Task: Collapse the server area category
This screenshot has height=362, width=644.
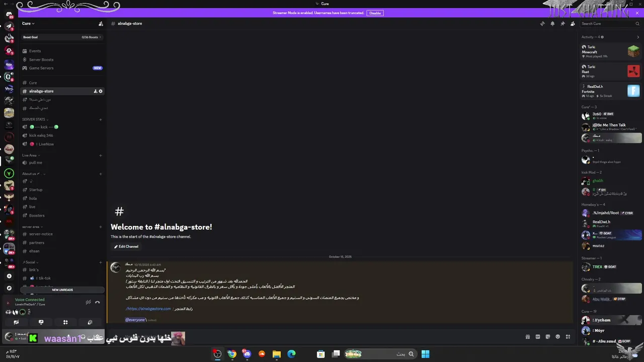Action: tap(32, 227)
